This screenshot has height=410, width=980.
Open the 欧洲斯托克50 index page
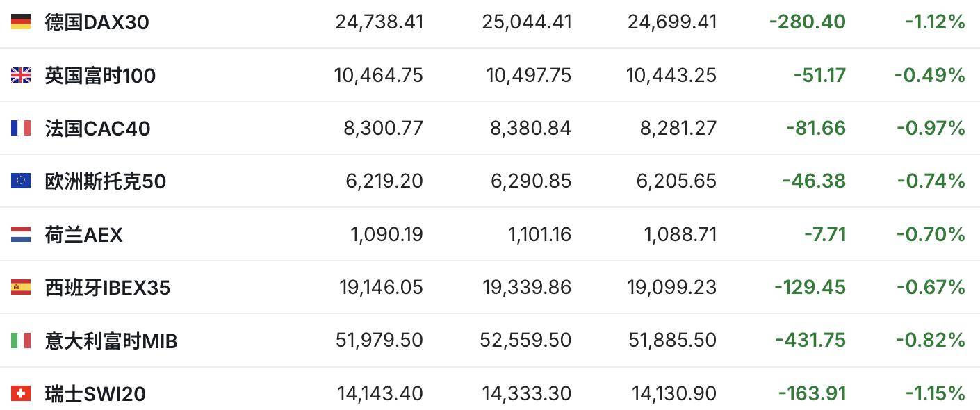point(105,181)
